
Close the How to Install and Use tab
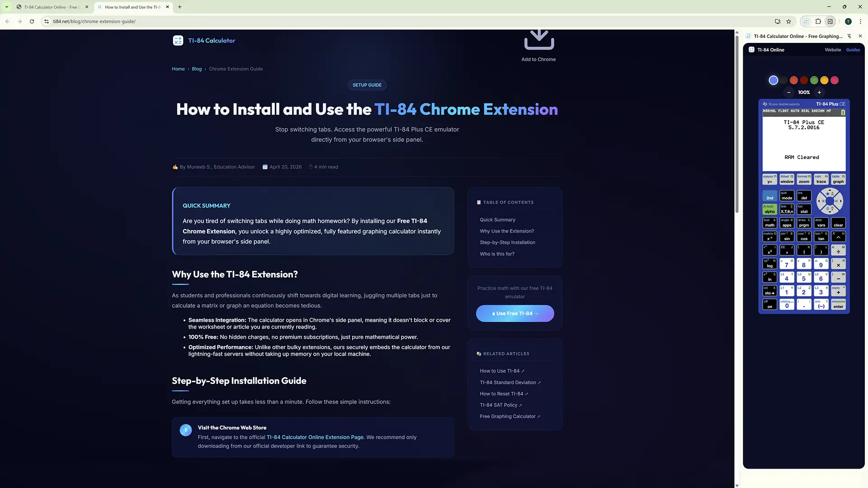(168, 7)
